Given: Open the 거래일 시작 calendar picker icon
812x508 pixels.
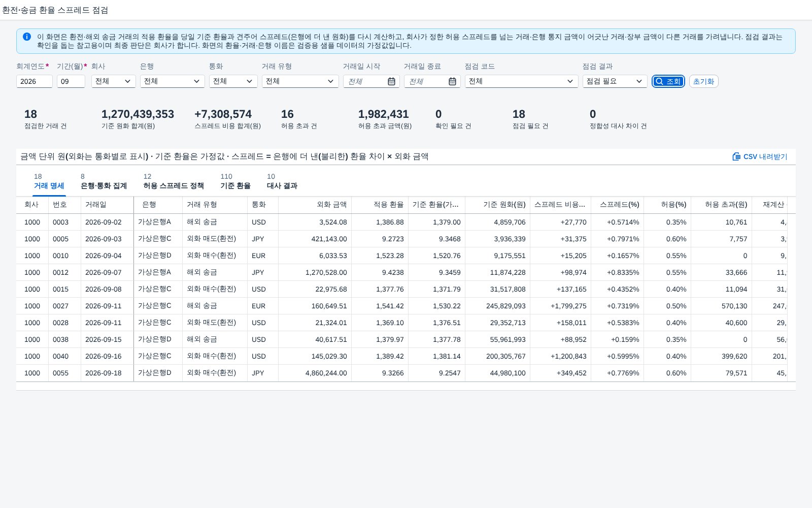Looking at the screenshot, I should point(391,81).
